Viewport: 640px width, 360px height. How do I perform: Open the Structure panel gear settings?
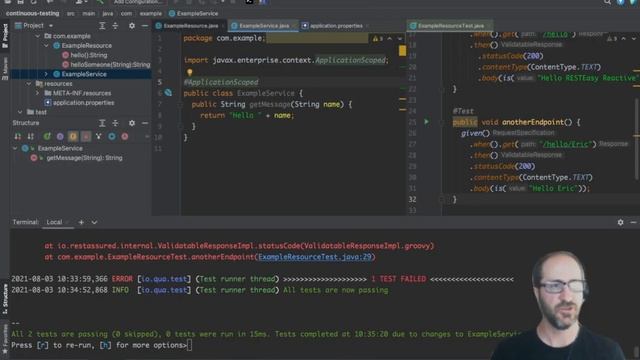click(x=131, y=123)
